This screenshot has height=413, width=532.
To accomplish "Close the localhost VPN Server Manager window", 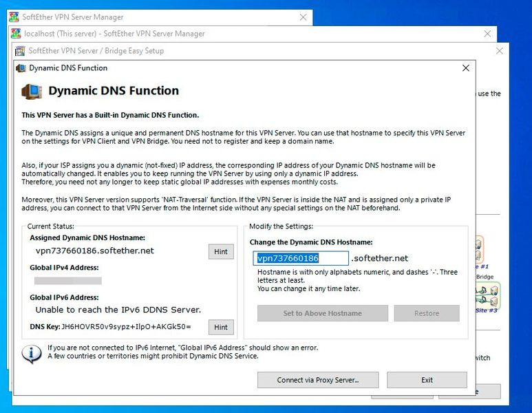I will (x=487, y=34).
